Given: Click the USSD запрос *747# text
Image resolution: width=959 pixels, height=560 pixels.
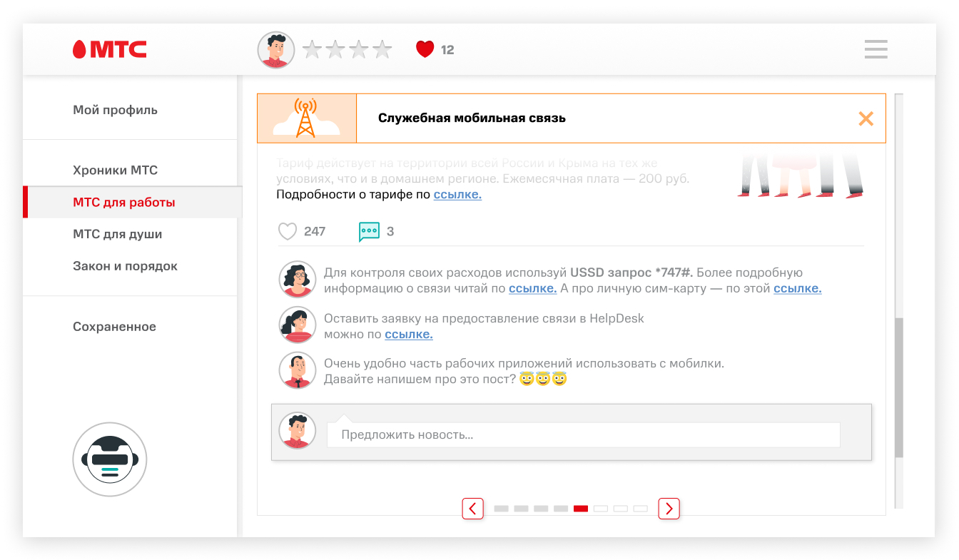Looking at the screenshot, I should tap(632, 273).
